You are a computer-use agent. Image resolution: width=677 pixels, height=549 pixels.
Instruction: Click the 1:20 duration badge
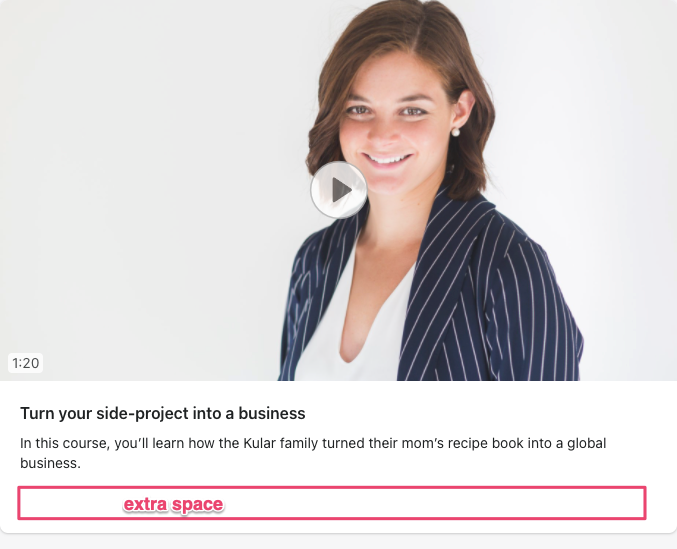25,363
